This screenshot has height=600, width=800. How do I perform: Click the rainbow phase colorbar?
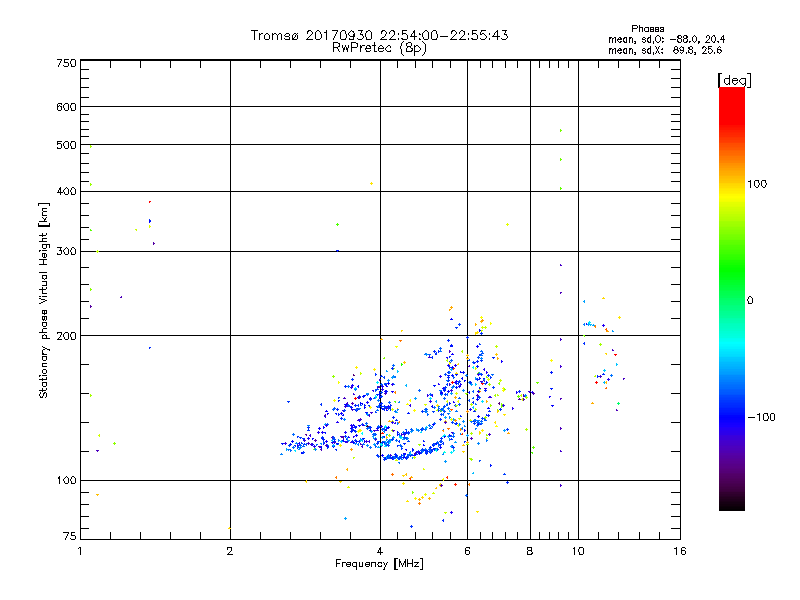coord(732,298)
